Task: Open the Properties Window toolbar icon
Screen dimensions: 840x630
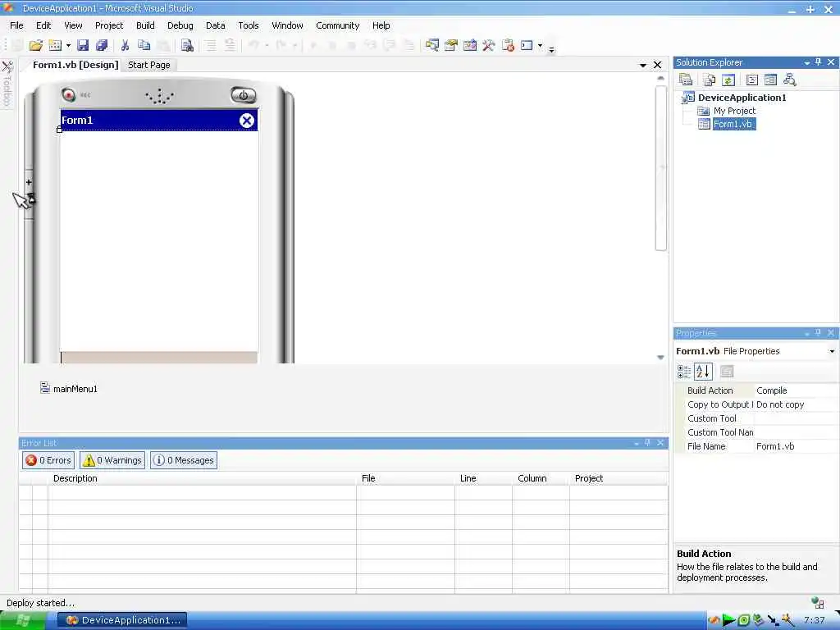Action: (451, 46)
